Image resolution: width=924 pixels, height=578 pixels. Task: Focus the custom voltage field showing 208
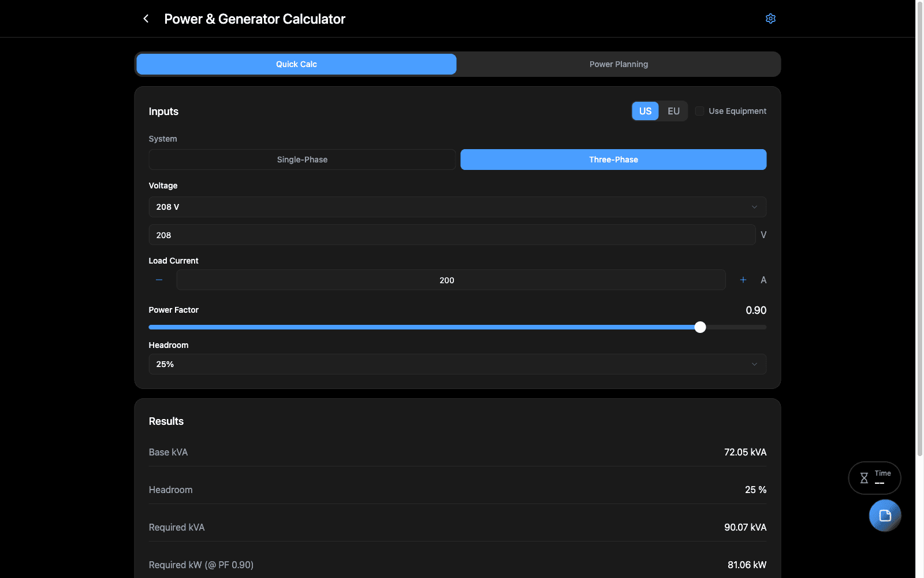[452, 235]
